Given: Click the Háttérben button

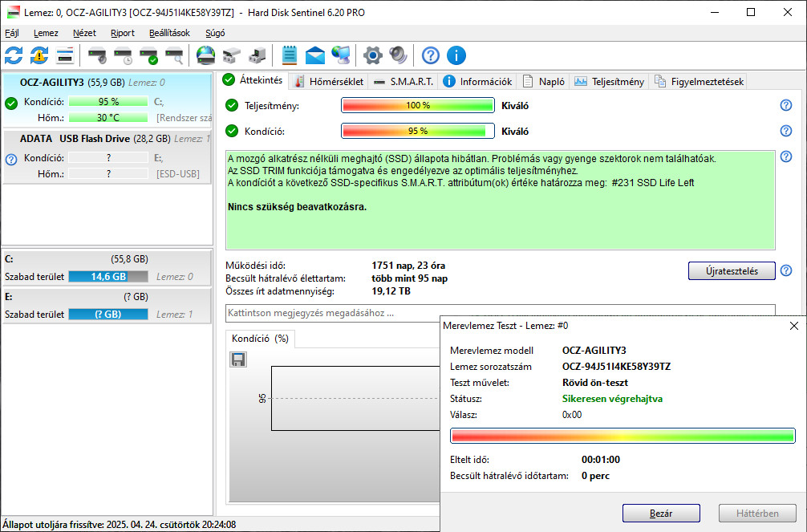Looking at the screenshot, I should click(757, 513).
